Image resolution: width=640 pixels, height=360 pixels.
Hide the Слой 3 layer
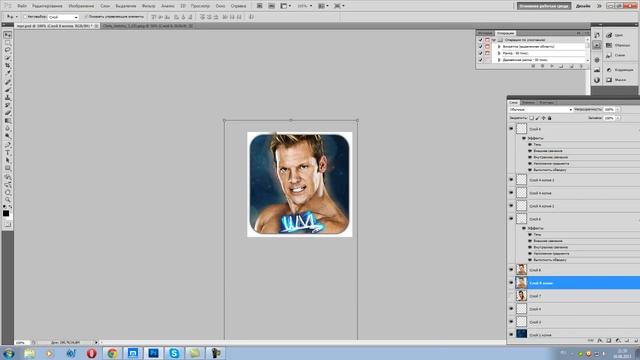511,322
